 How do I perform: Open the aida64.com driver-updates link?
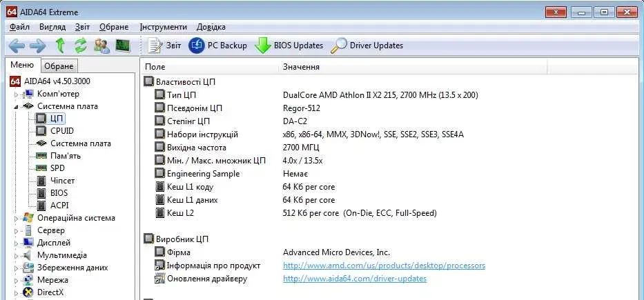(354, 279)
